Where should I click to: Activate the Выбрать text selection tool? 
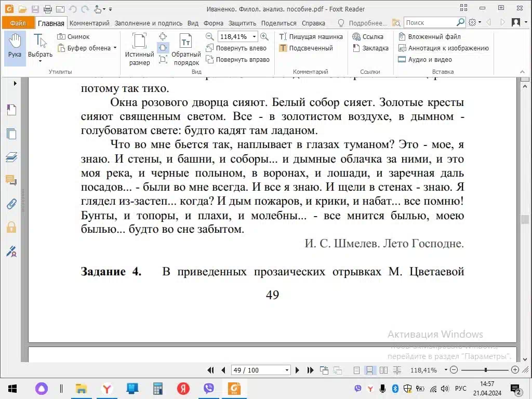tap(40, 48)
